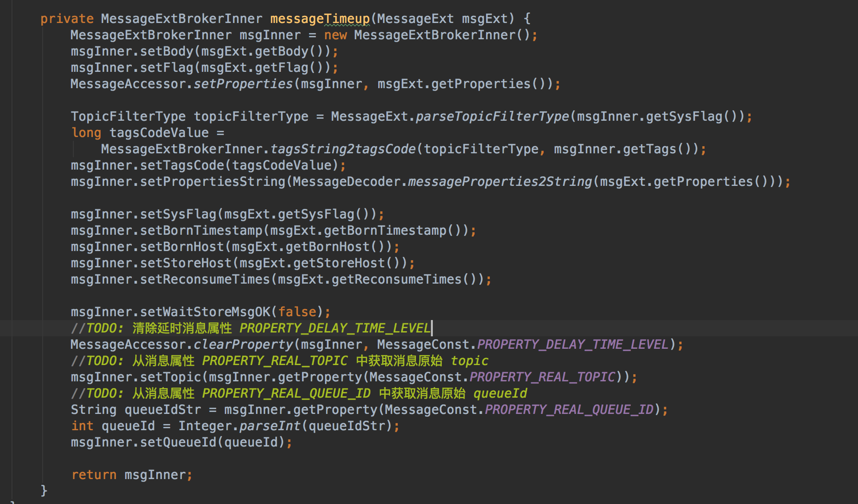858x504 pixels.
Task: Click msgInner.setFlag(msgExt.getFlag()) line
Action: click(204, 68)
